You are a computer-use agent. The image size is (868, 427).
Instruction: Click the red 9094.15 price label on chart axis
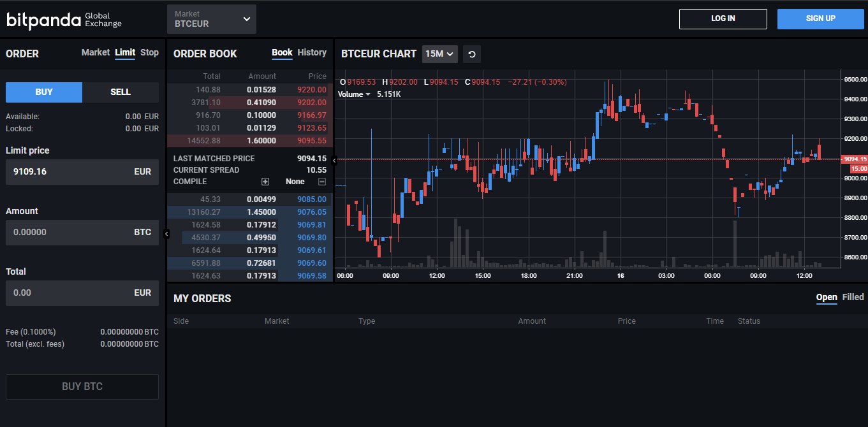(x=855, y=159)
